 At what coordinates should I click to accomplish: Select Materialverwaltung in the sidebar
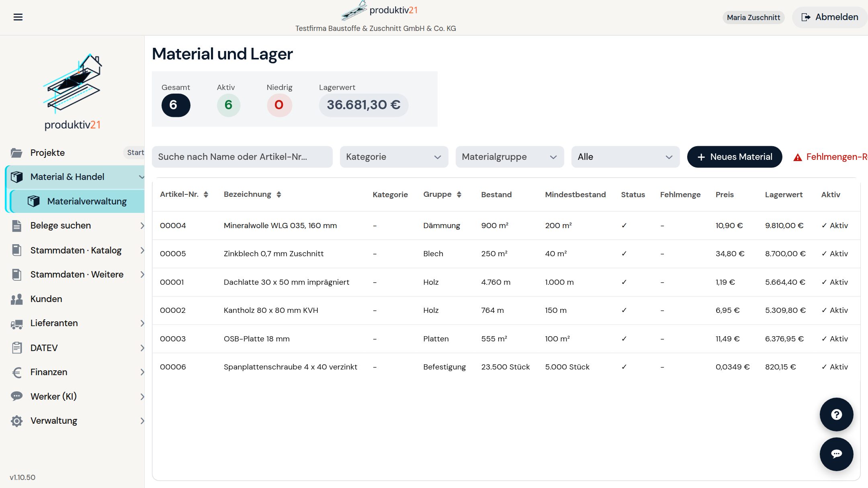point(77,201)
